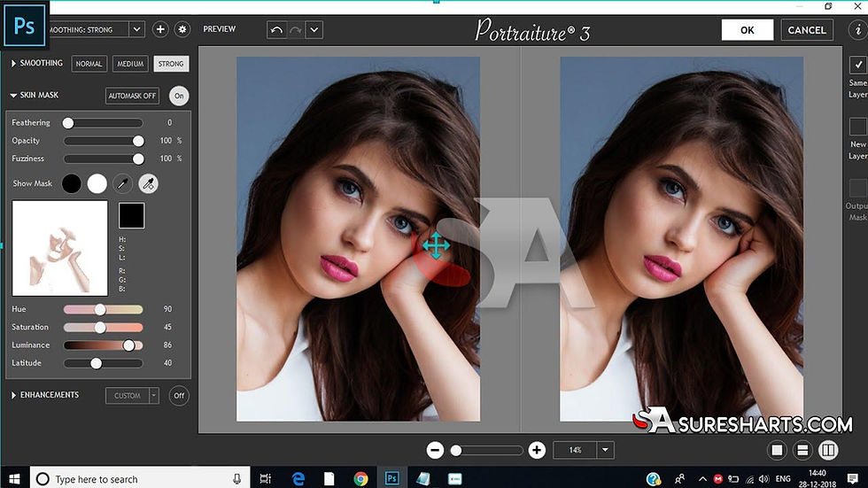Open the smoothing preset dropdown

pos(136,29)
